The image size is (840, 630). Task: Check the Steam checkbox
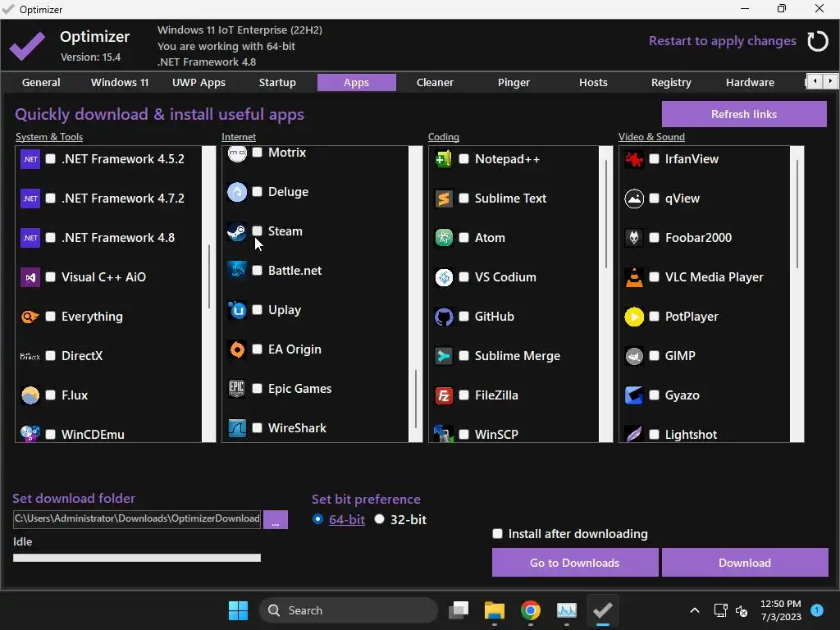click(x=257, y=231)
